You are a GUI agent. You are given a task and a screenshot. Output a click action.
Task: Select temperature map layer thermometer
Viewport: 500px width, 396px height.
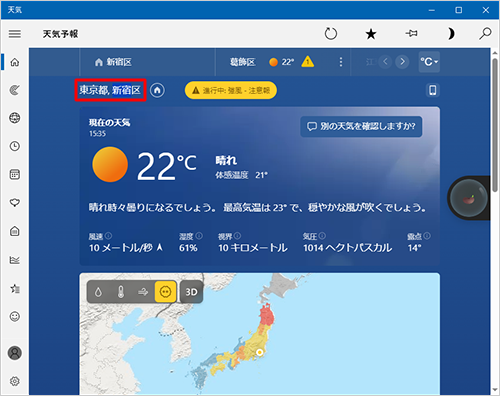[121, 292]
